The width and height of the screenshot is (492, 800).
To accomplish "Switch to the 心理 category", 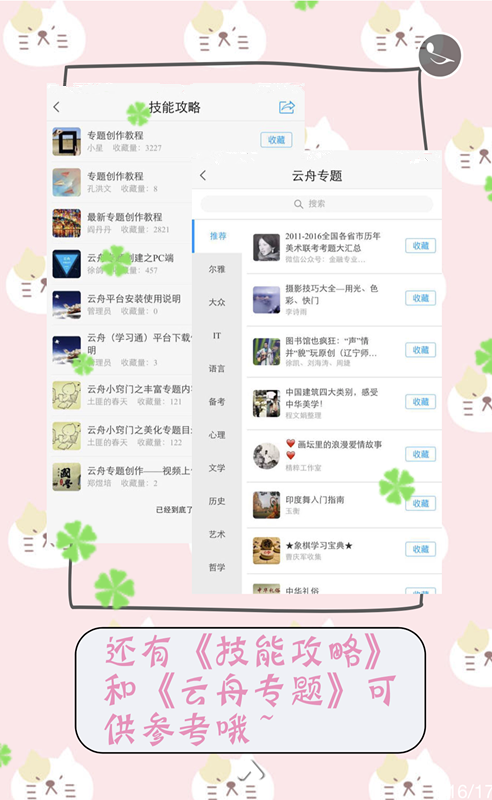I will click(x=217, y=435).
